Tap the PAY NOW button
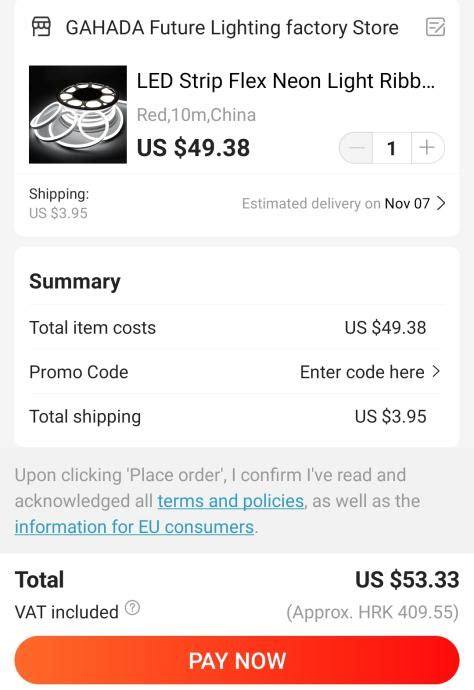The image size is (474, 690). tap(237, 661)
